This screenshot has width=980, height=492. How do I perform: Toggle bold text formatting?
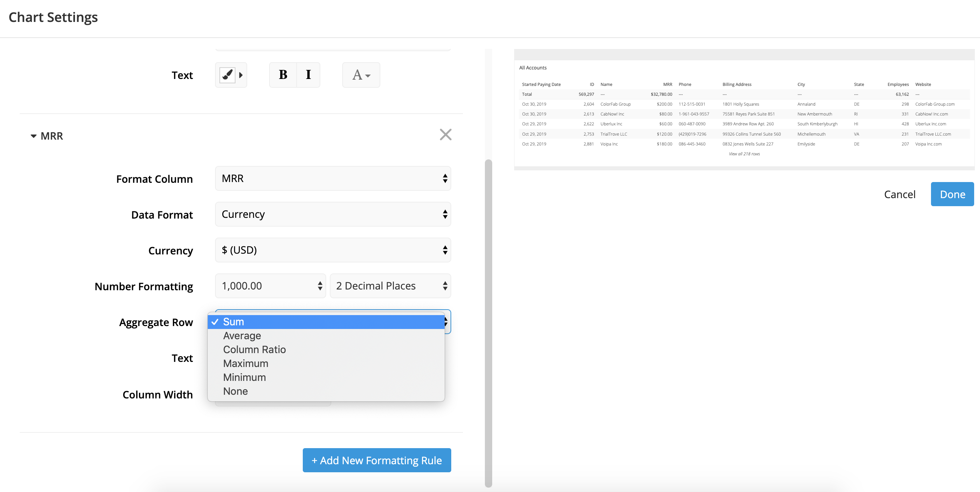coord(283,75)
